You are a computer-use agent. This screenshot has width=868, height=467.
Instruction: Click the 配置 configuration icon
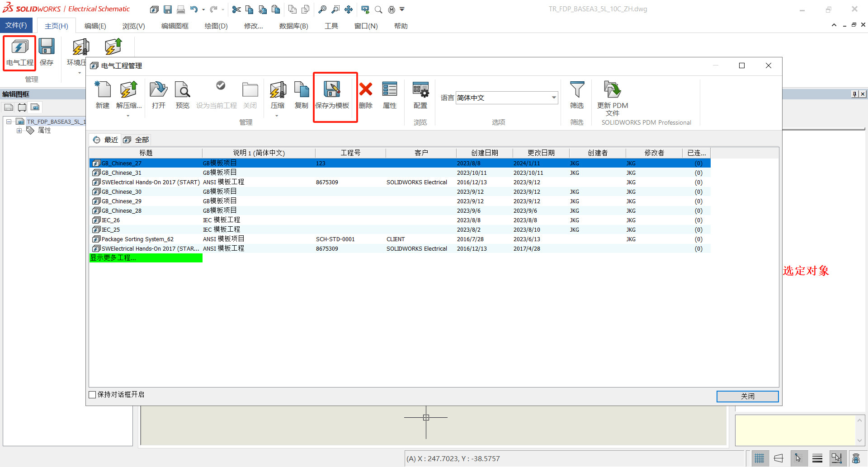click(x=420, y=95)
